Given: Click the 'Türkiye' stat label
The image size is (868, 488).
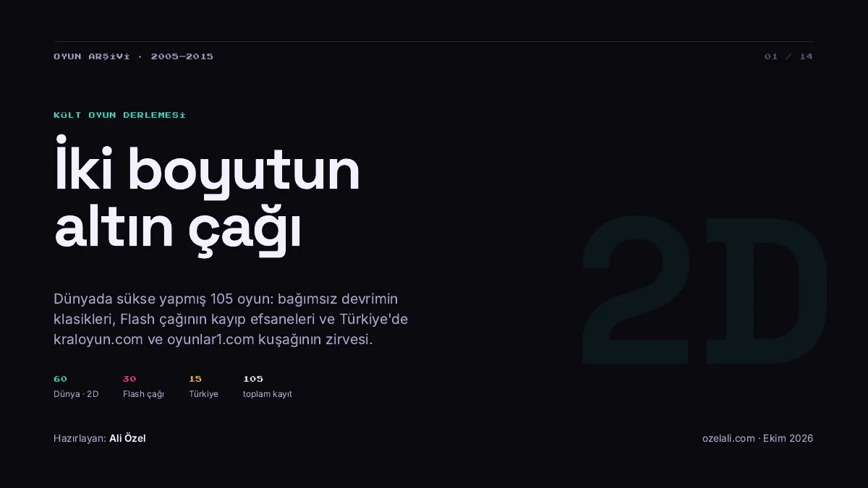Looking at the screenshot, I should pyautogui.click(x=203, y=394).
